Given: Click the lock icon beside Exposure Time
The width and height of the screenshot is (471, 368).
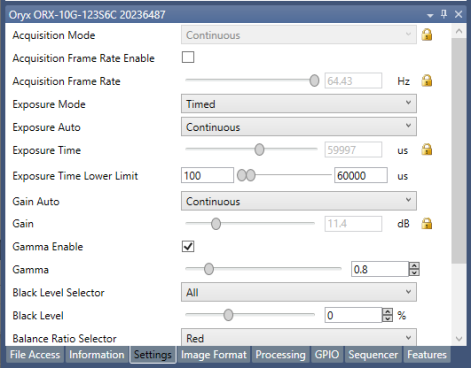Looking at the screenshot, I should click(427, 149).
